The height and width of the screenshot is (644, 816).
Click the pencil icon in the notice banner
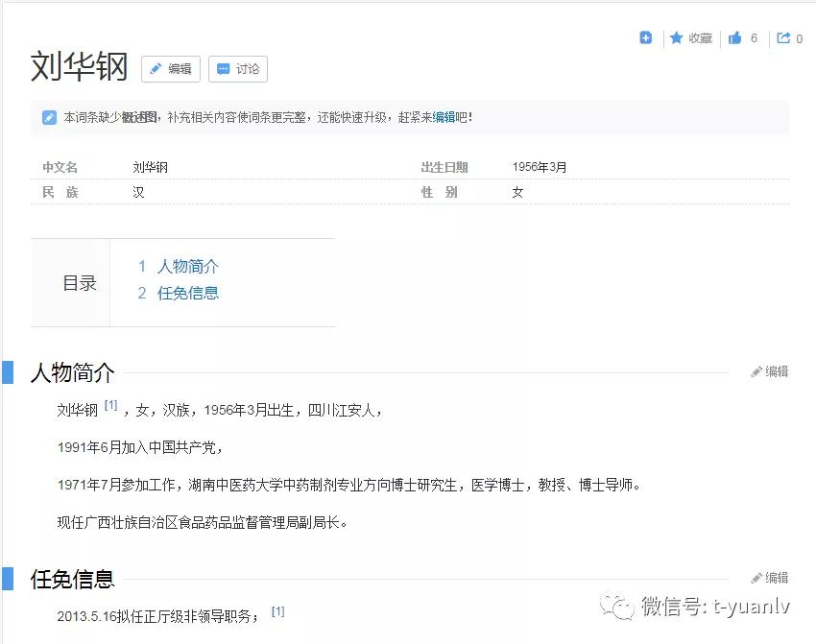[x=49, y=118]
